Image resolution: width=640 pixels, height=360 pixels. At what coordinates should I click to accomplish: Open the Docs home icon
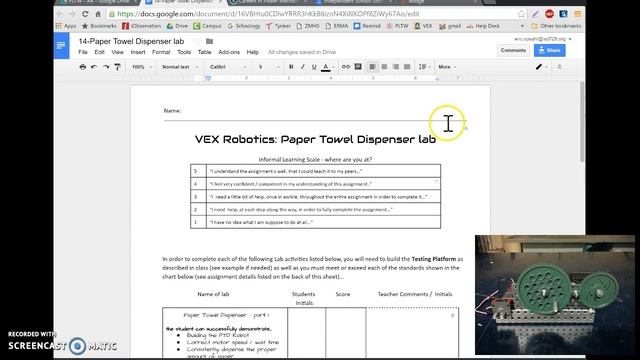pos(62,46)
